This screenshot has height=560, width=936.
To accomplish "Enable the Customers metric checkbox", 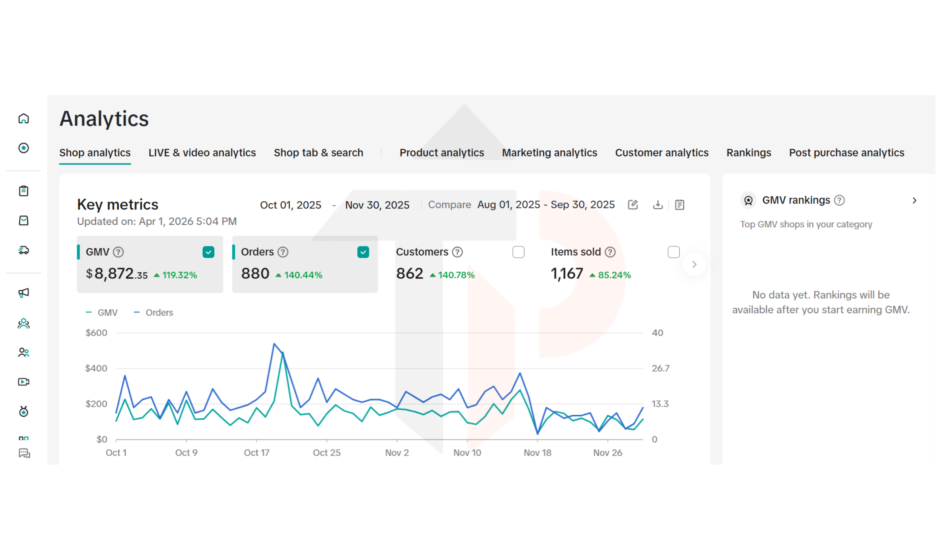I will pyautogui.click(x=518, y=252).
